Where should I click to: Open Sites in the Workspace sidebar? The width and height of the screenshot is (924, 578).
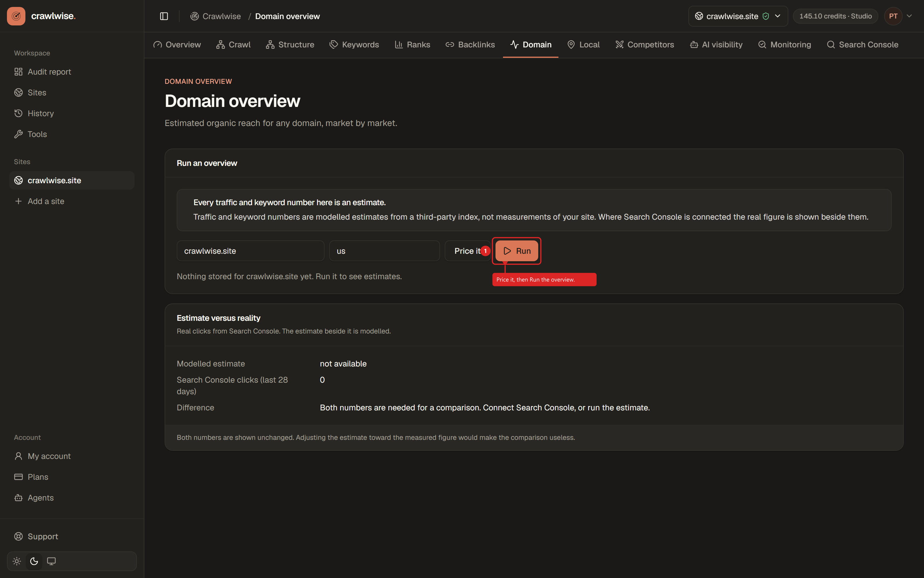coord(72,92)
